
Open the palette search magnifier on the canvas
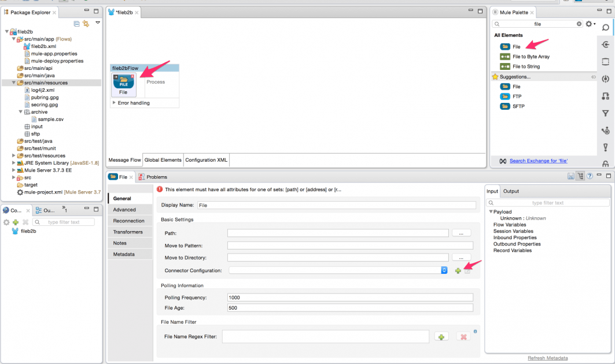606,27
